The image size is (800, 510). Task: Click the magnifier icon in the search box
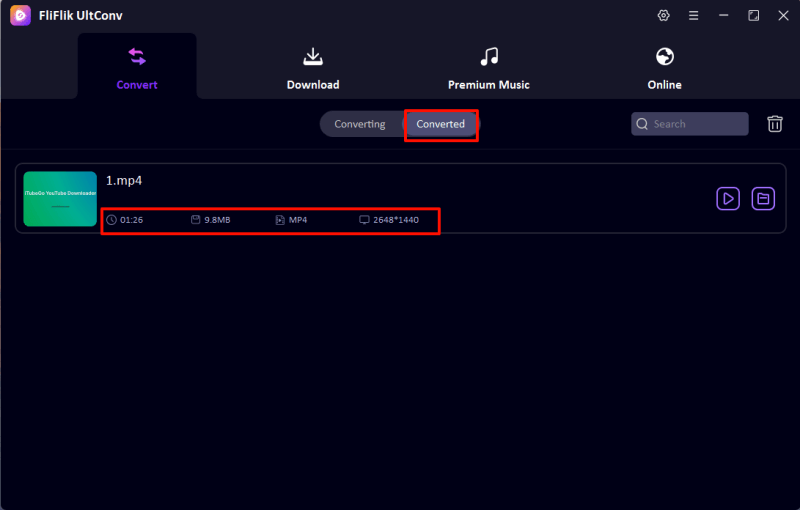coord(643,124)
